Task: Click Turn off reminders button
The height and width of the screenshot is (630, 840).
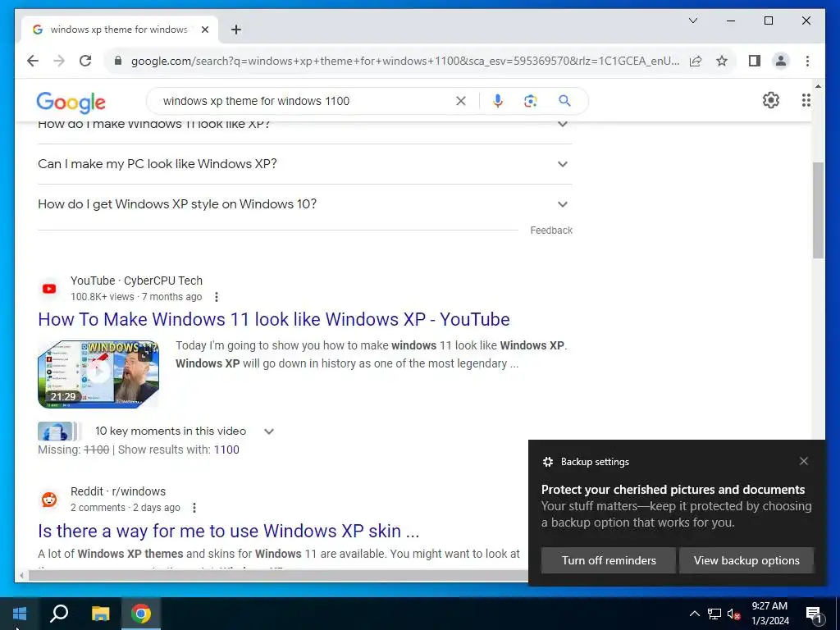Action: point(609,560)
